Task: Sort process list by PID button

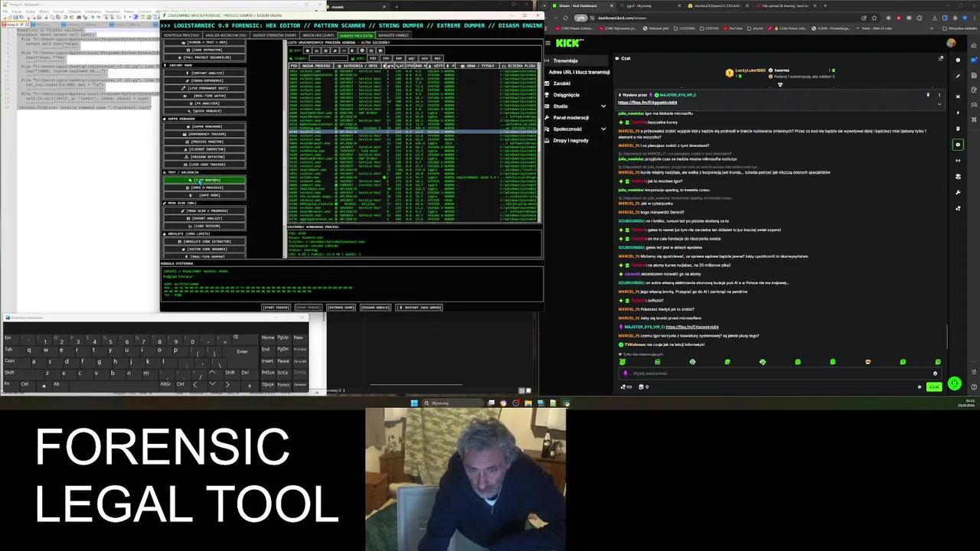Action: [374, 58]
